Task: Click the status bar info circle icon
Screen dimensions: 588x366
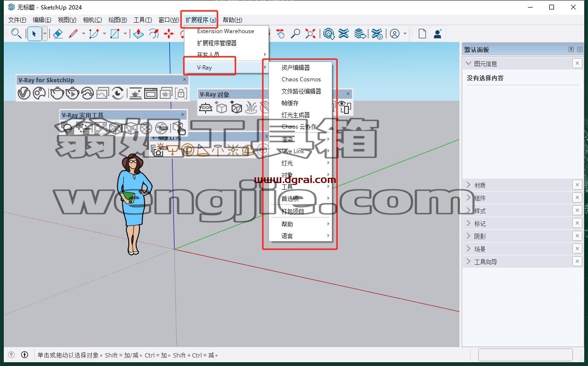Action: coord(25,355)
